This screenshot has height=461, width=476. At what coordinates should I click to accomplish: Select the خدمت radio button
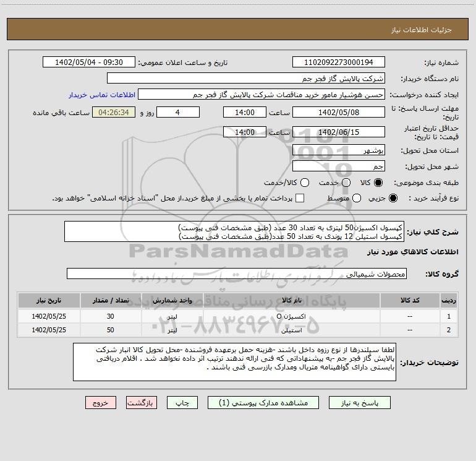coord(346,183)
